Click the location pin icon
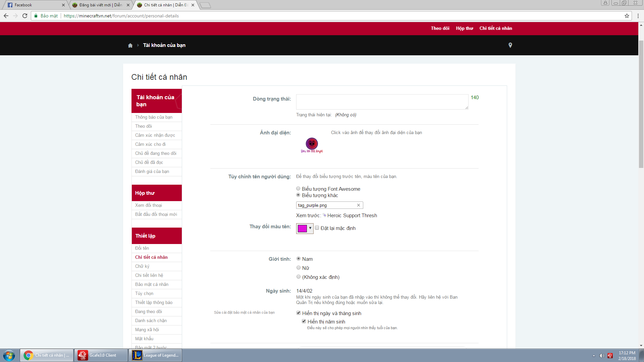This screenshot has width=644, height=362. 510,45
